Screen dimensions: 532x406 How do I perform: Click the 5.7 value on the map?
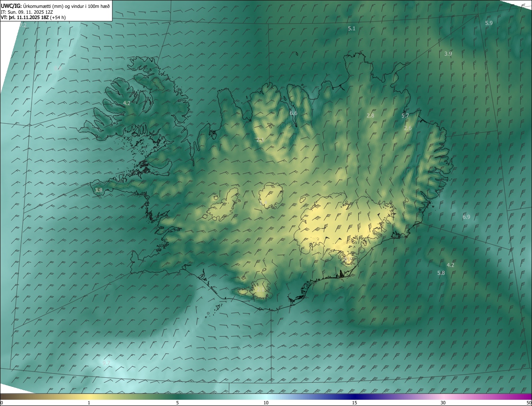[x=405, y=115]
